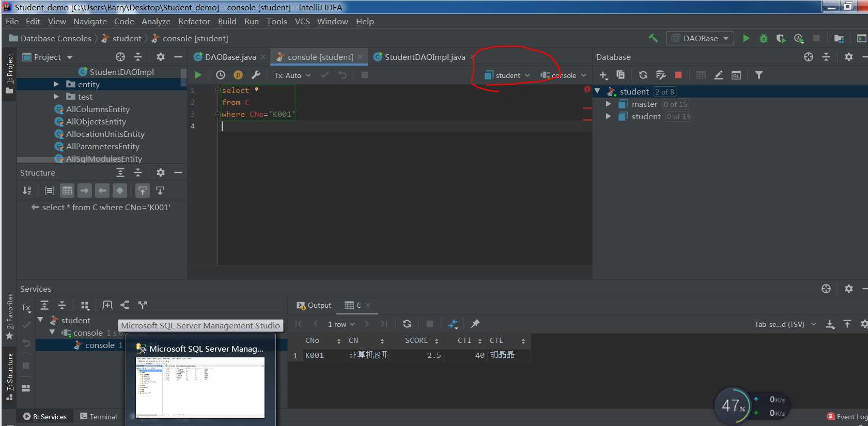The image size is (868, 426).
Task: Toggle the table view button in Structure toolbar
Action: pyautogui.click(x=67, y=191)
